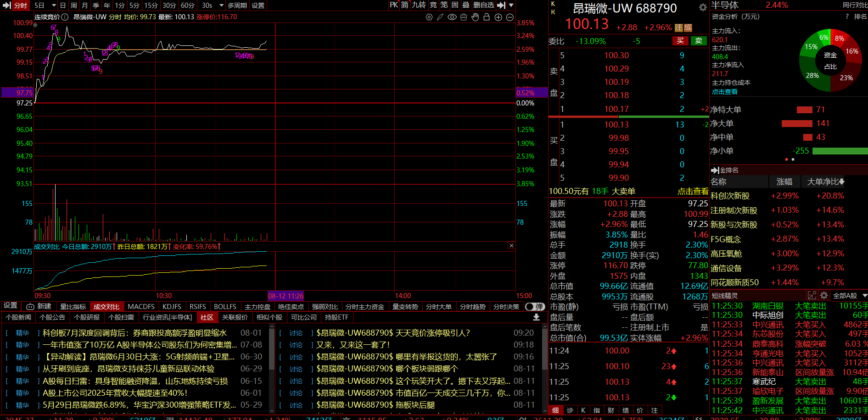Image resolution: width=868 pixels, height=420 pixels.
Task: Click the 11:26 timeline marker on chart
Action: pyautogui.click(x=286, y=296)
